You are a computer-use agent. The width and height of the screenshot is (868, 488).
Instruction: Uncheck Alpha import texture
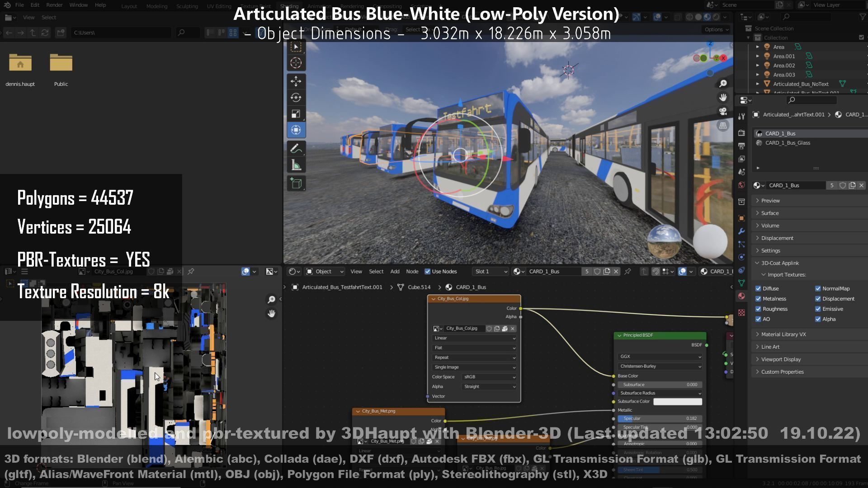(818, 319)
